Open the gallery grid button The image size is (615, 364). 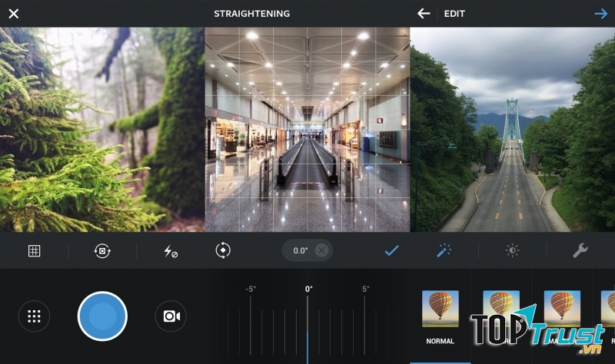(34, 316)
